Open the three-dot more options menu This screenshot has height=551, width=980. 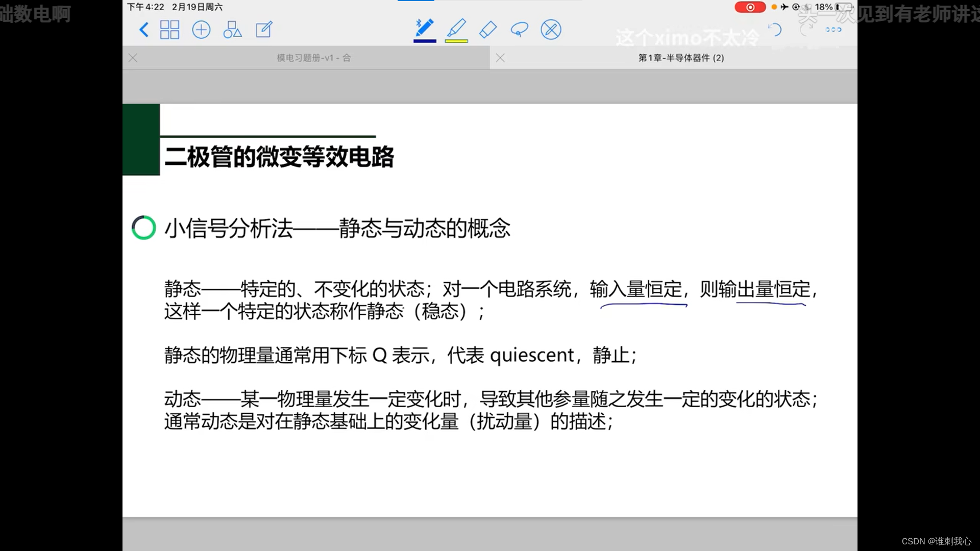click(x=834, y=30)
